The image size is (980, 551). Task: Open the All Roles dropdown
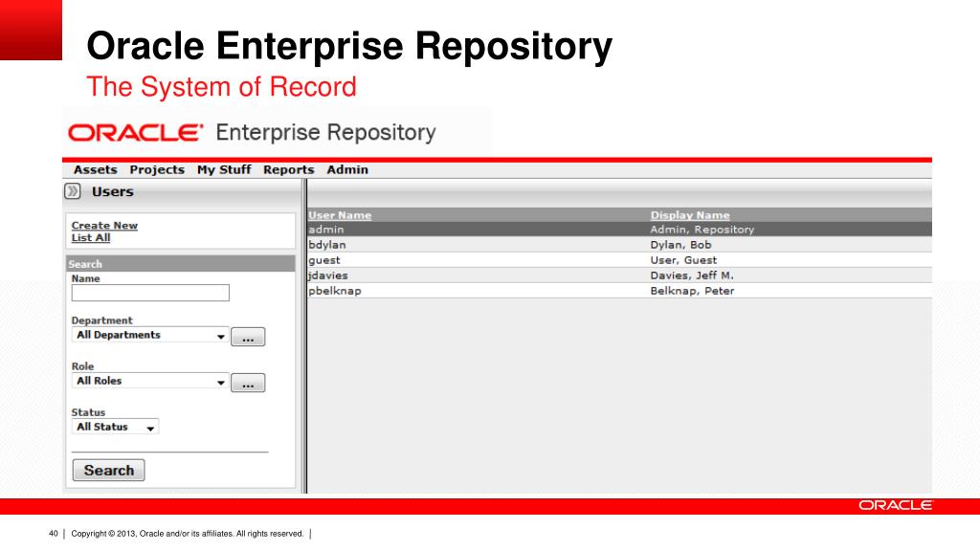[149, 381]
